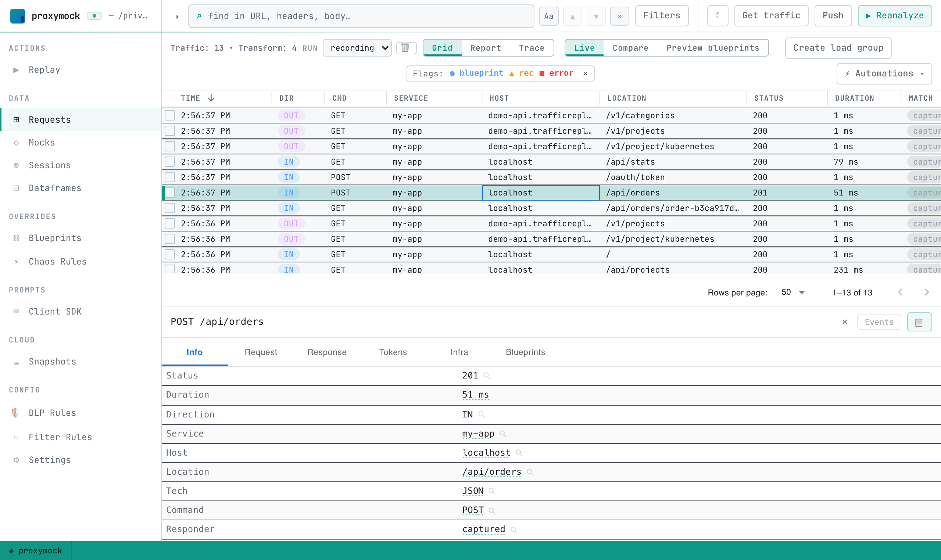
Task: Toggle the blueprint flag filter
Action: point(476,73)
